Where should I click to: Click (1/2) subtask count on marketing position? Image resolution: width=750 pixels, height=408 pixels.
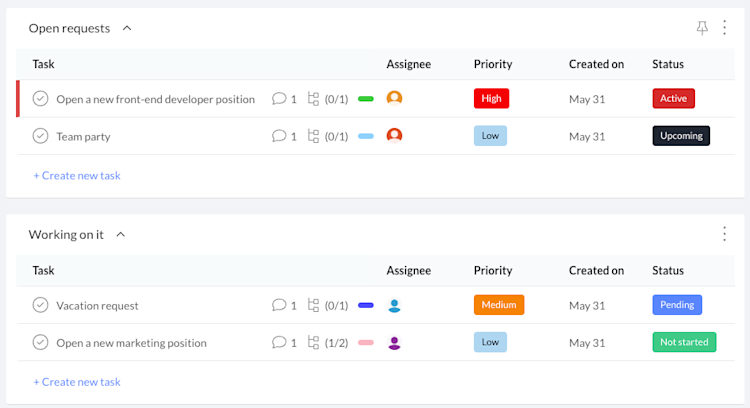[336, 342]
